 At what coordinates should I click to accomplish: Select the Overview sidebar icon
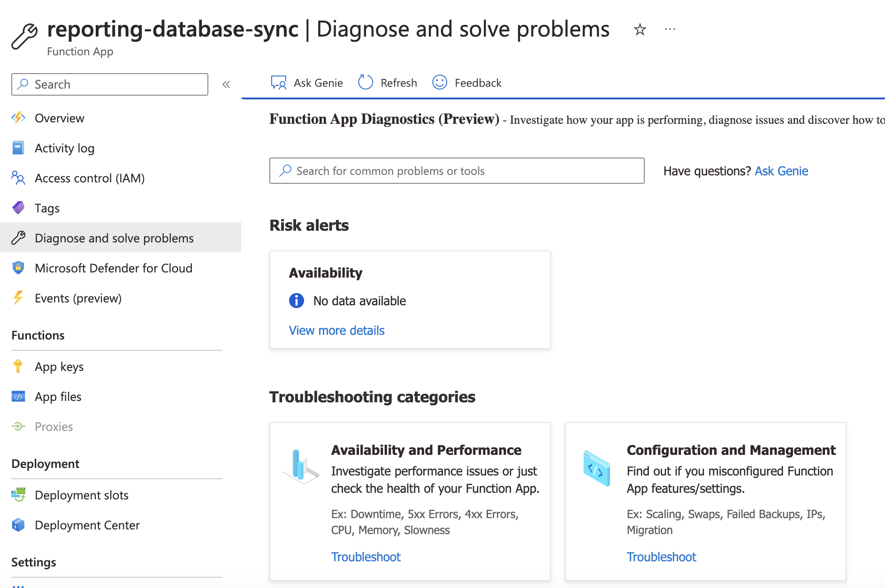18,118
